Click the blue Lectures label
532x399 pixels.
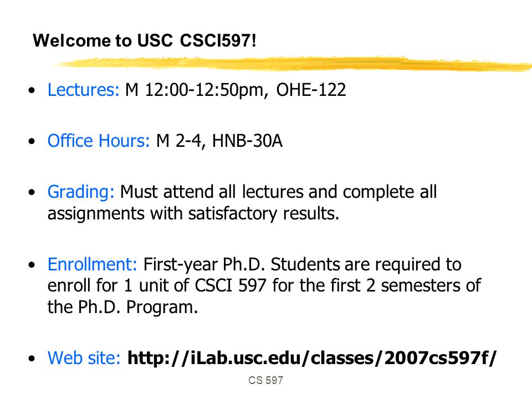click(84, 90)
